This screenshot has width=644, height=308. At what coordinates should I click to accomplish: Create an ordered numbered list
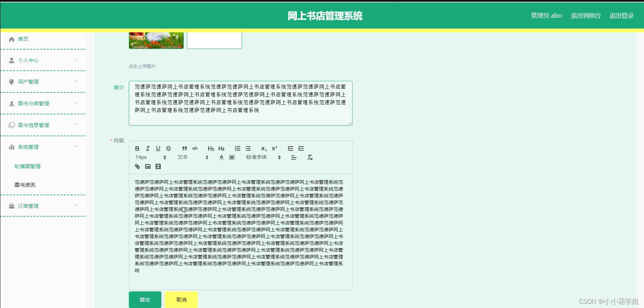click(x=238, y=149)
